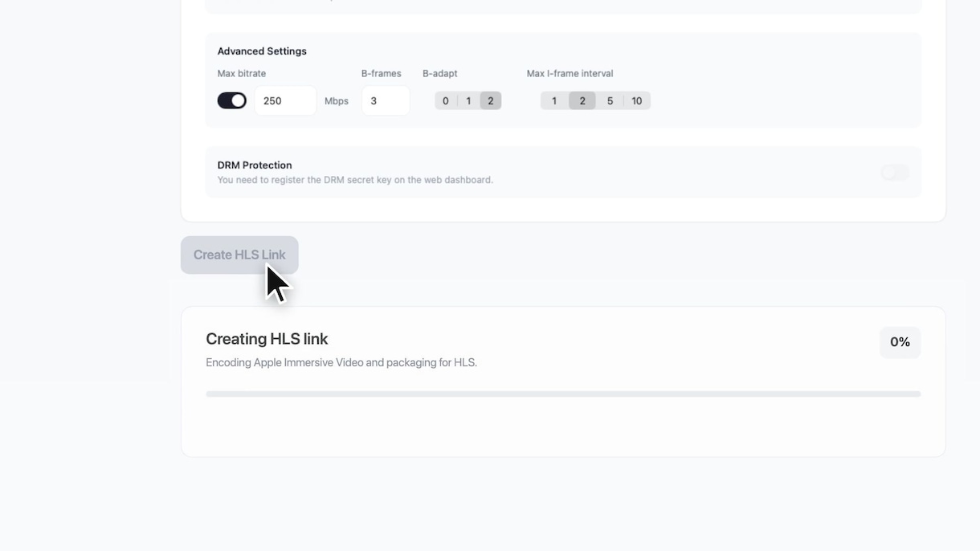Viewport: 980px width, 551px height.
Task: Click the "Creating HLS link" heading
Action: point(267,339)
